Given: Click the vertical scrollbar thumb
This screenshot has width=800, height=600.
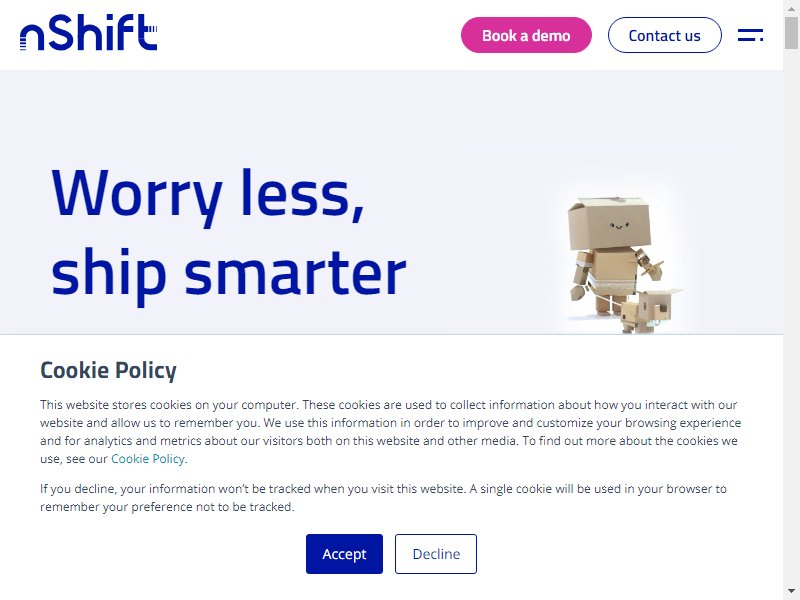Looking at the screenshot, I should [791, 33].
